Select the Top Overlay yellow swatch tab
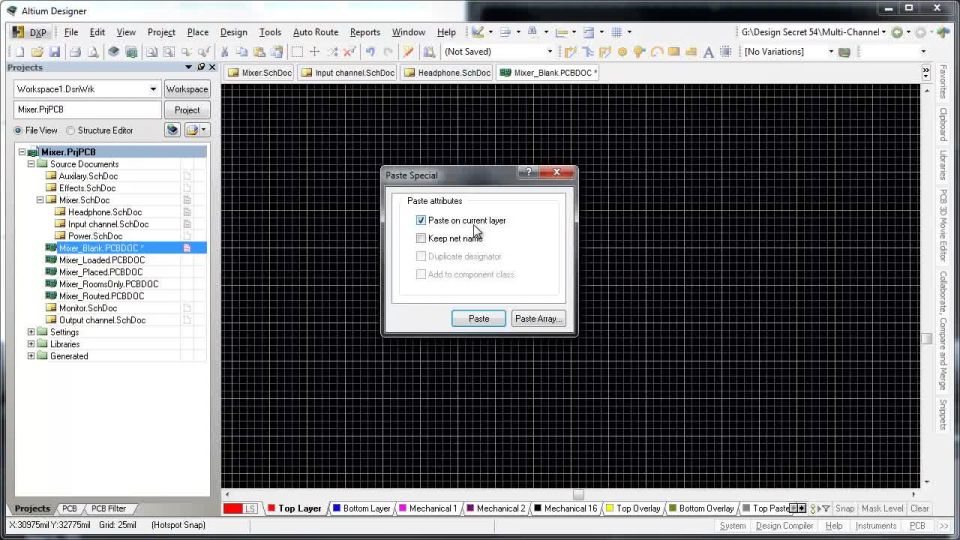The width and height of the screenshot is (960, 540). coord(633,508)
